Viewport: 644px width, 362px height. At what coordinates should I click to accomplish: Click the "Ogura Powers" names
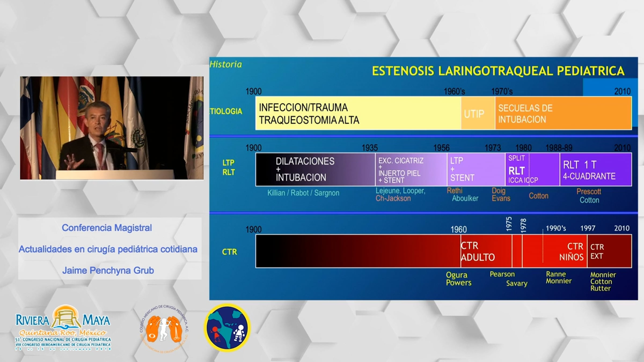coord(459,279)
